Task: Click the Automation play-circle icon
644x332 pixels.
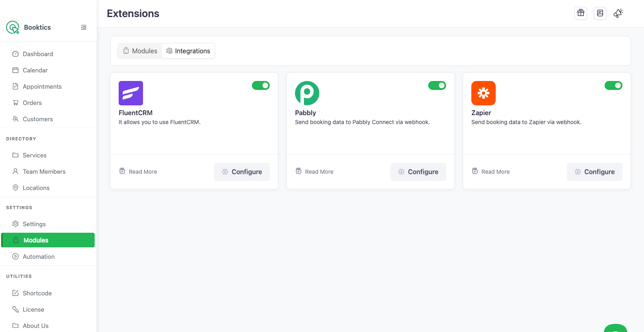Action: [15, 256]
